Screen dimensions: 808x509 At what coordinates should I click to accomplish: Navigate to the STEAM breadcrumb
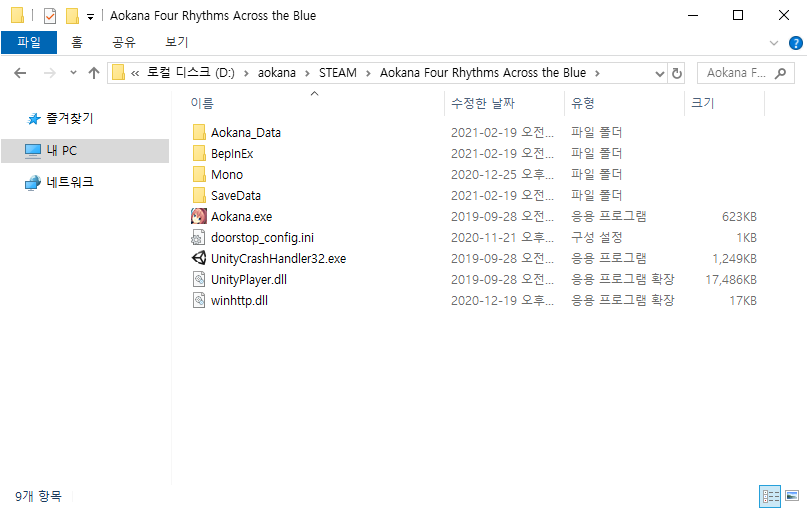pos(338,73)
